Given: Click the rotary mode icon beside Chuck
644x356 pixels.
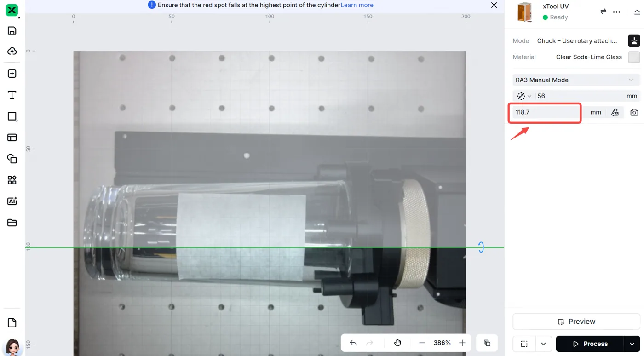Looking at the screenshot, I should click(634, 41).
